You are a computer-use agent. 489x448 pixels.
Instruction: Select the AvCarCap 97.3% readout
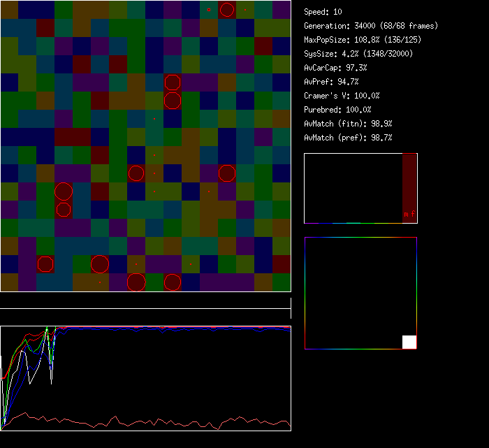[x=335, y=68]
